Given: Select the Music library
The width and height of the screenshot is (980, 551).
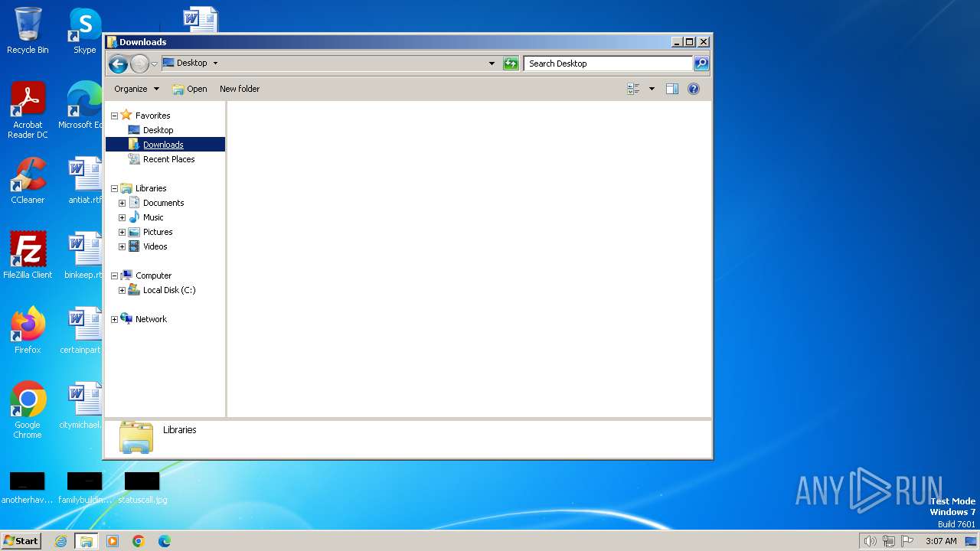Looking at the screenshot, I should point(153,217).
